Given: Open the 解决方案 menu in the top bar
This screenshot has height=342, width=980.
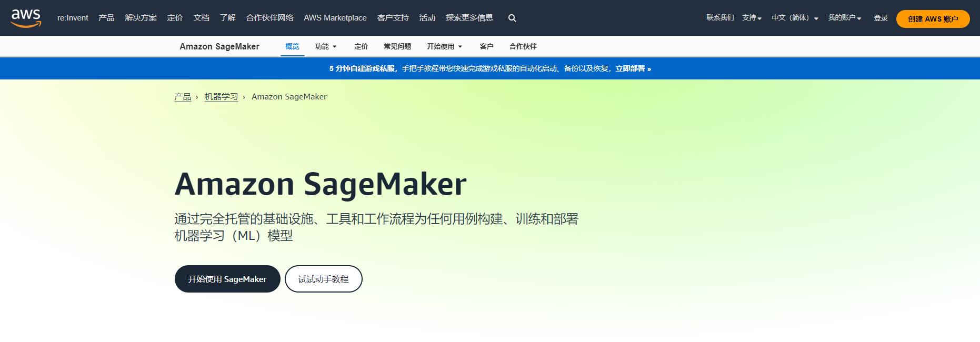Looking at the screenshot, I should 141,18.
